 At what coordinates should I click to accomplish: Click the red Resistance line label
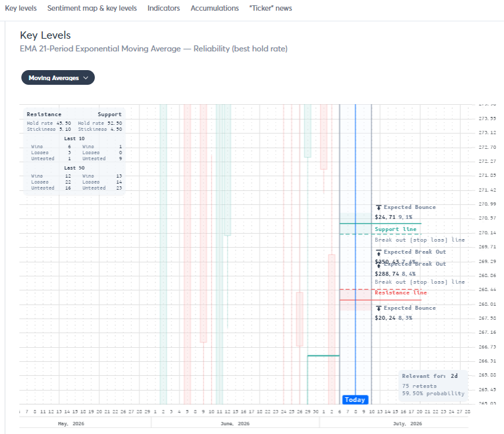coord(401,292)
